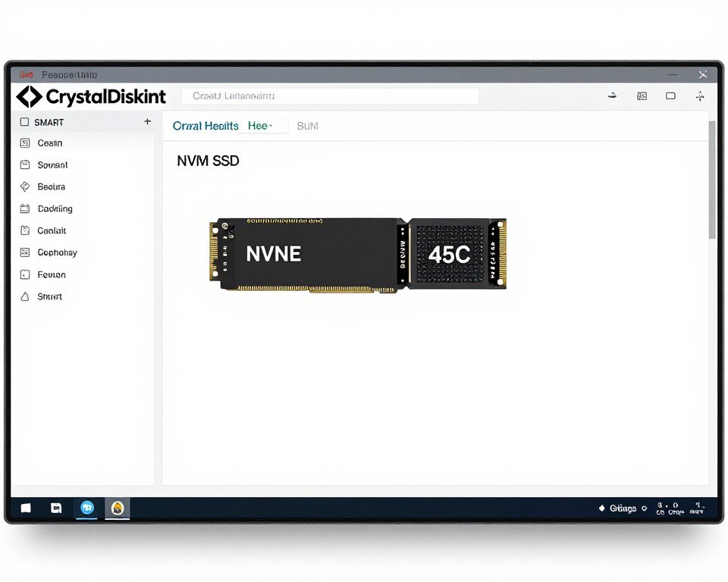Viewport: 728px width, 582px height.
Task: Open the Caolait document icon in sidebar
Action: coord(24,230)
